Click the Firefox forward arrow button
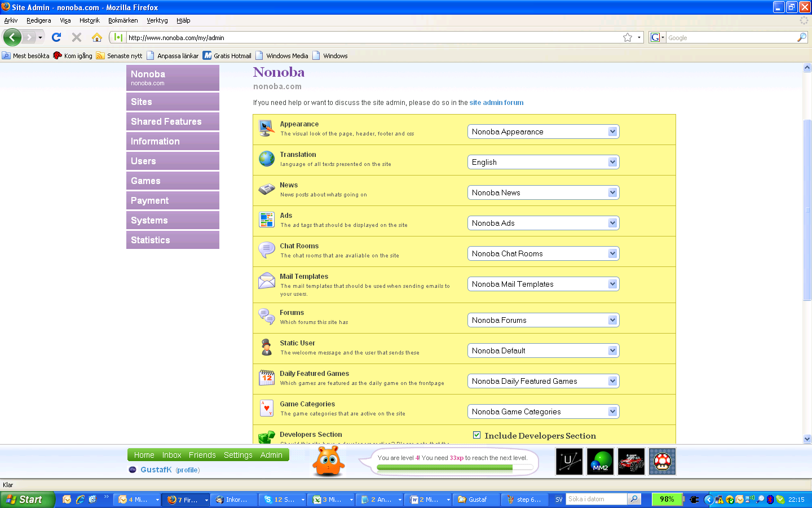The height and width of the screenshot is (508, 812). (29, 37)
